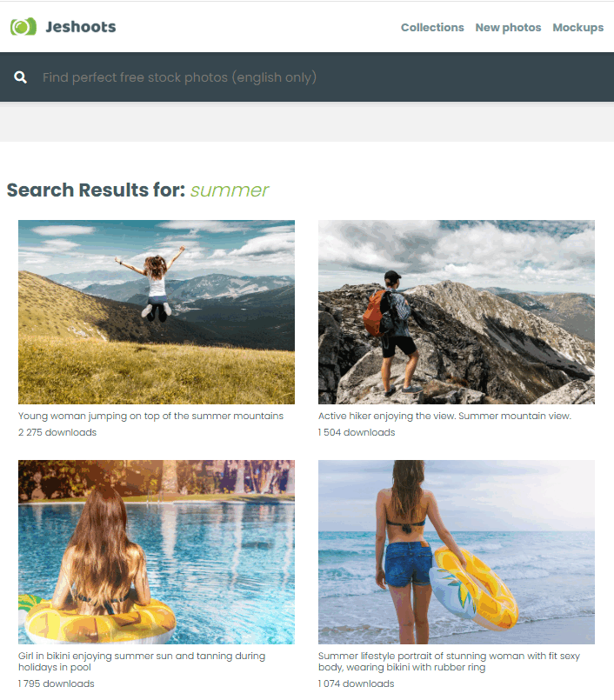
Task: Click the 1 795 downloads text
Action: tap(57, 683)
